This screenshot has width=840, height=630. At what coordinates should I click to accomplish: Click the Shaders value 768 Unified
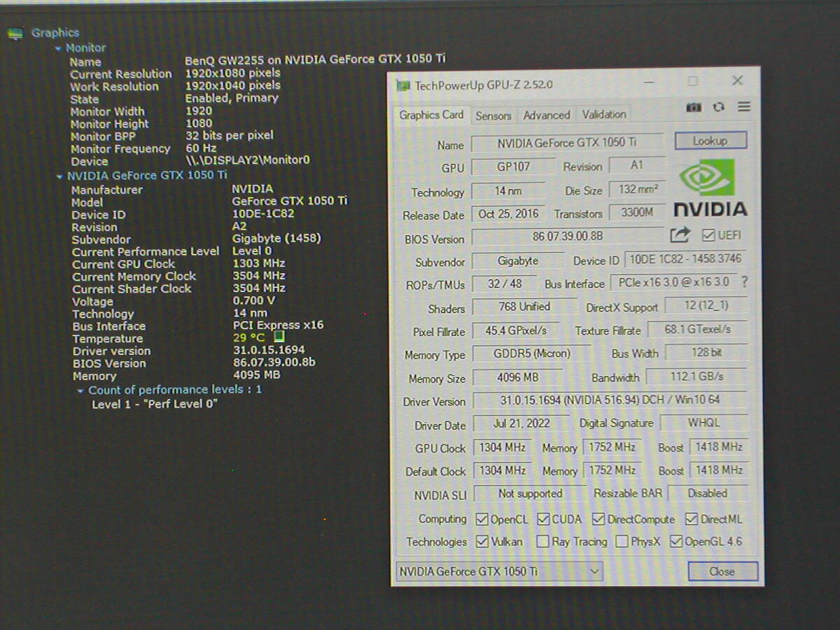coord(525,307)
